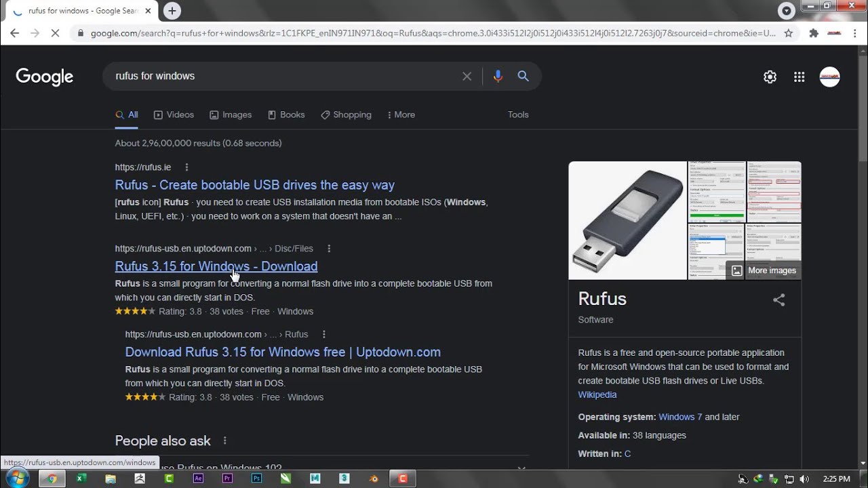Launch After Effects from the taskbar

click(198, 479)
